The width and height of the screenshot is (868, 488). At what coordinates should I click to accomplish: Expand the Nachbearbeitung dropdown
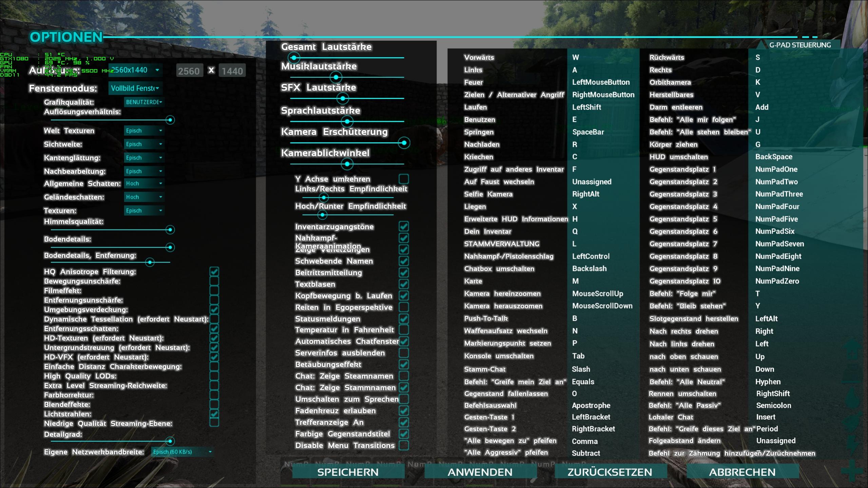point(144,171)
